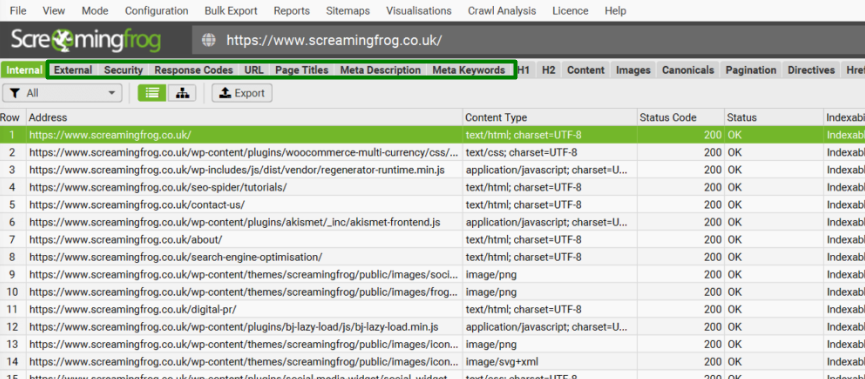Switch to the Directives tab
Screen dimensions: 865x379
(x=811, y=70)
